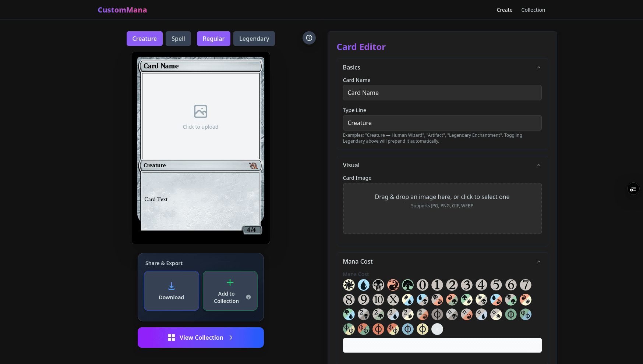Open the Create navigation item

504,10
